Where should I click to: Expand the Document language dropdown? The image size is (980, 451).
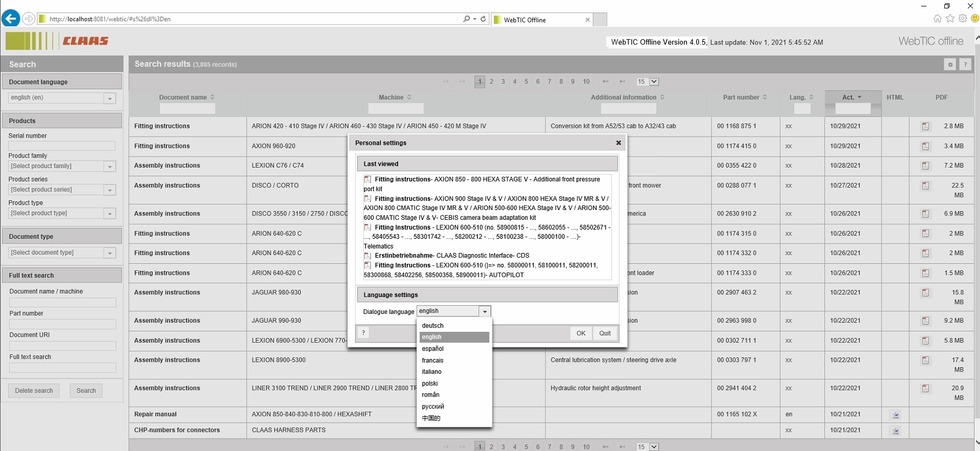click(110, 98)
